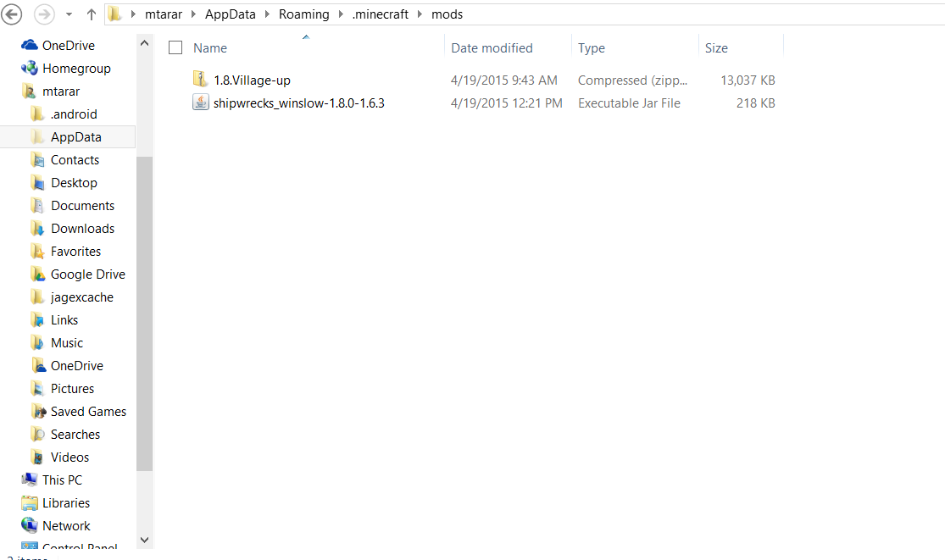This screenshot has height=560, width=945.
Task: Expand chevron after mtarar in breadcrumb
Action: (x=193, y=14)
